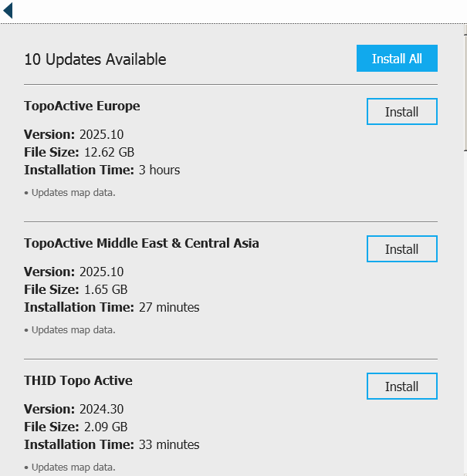The image size is (467, 476).
Task: Click Middle East & Central Asia version text
Action: (x=101, y=272)
